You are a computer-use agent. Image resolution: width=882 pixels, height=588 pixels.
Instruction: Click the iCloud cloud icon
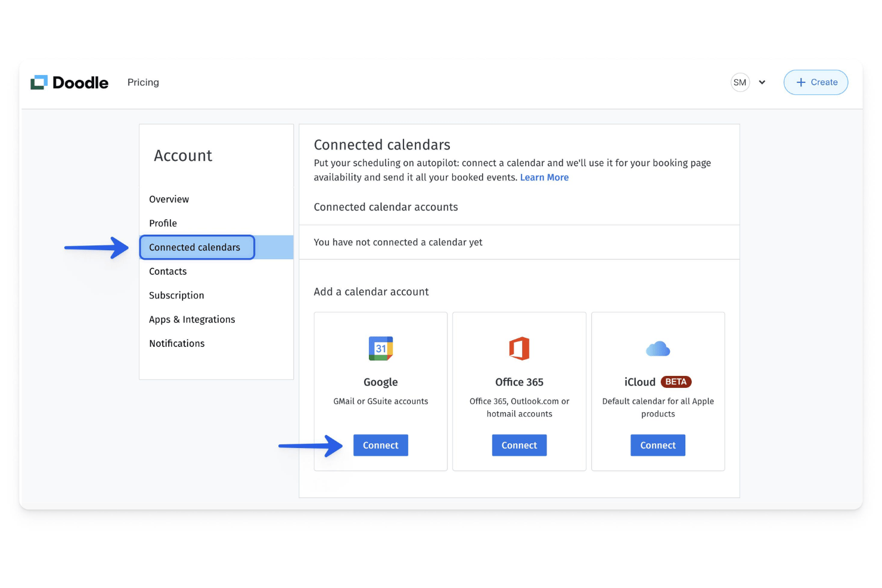pos(658,349)
